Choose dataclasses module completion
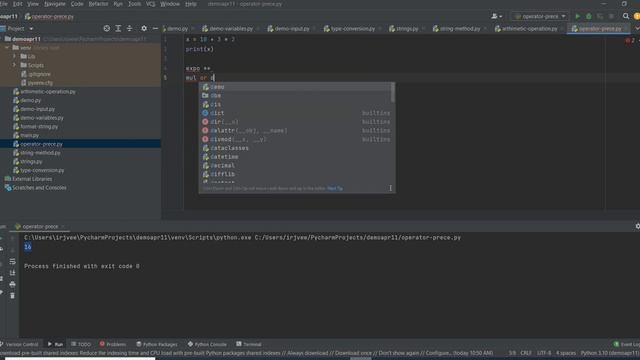Screen dimensions: 640x360 [296, 148]
